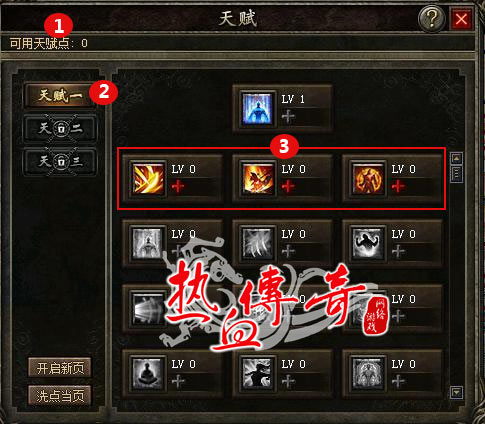
Task: Click the scrollbar up arrow
Action: 456,158
